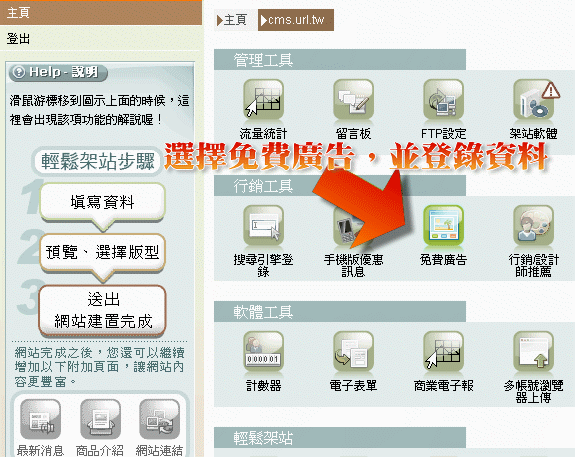Open the cms.url.tw breadcrumb tab
The width and height of the screenshot is (575, 457).
[x=296, y=20]
